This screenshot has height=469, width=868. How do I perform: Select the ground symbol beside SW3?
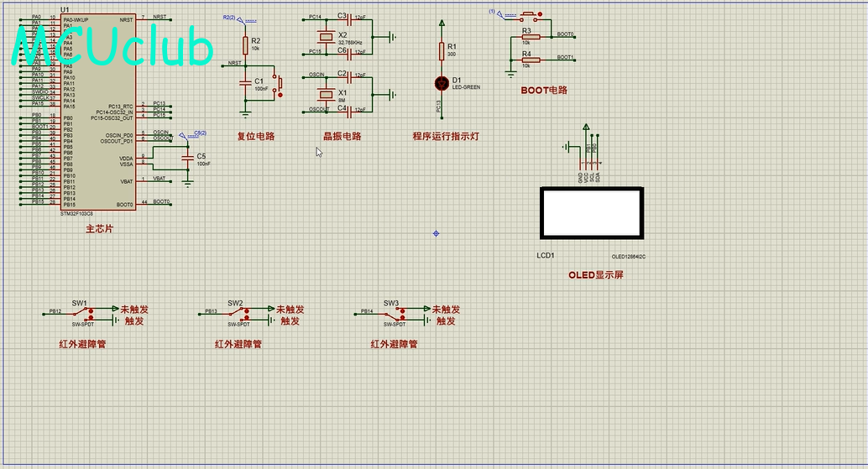coord(426,320)
